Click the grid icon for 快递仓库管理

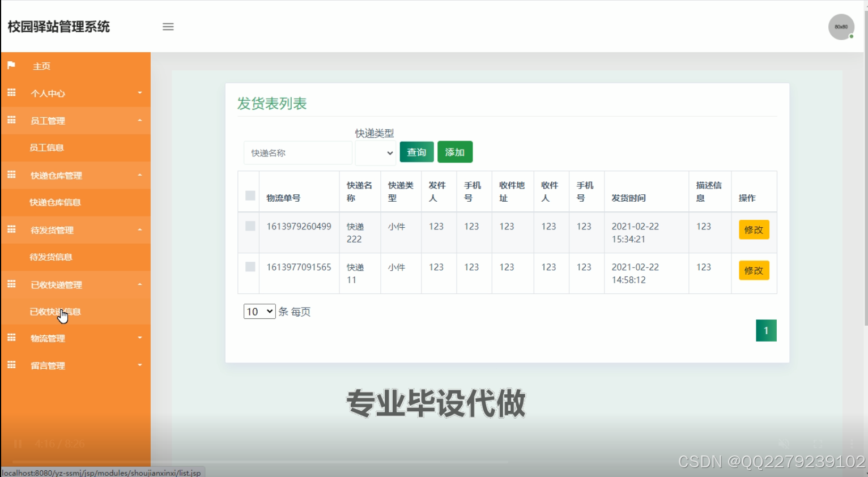click(11, 174)
